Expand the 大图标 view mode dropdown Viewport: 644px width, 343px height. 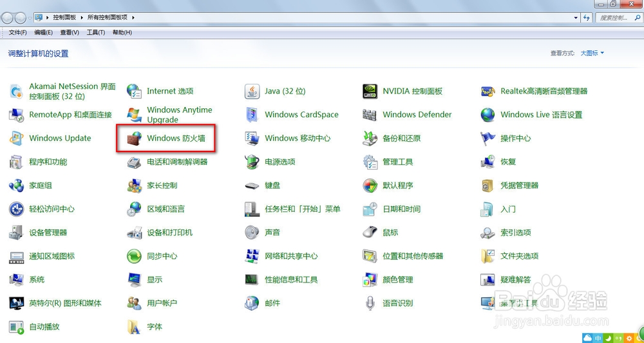click(592, 53)
